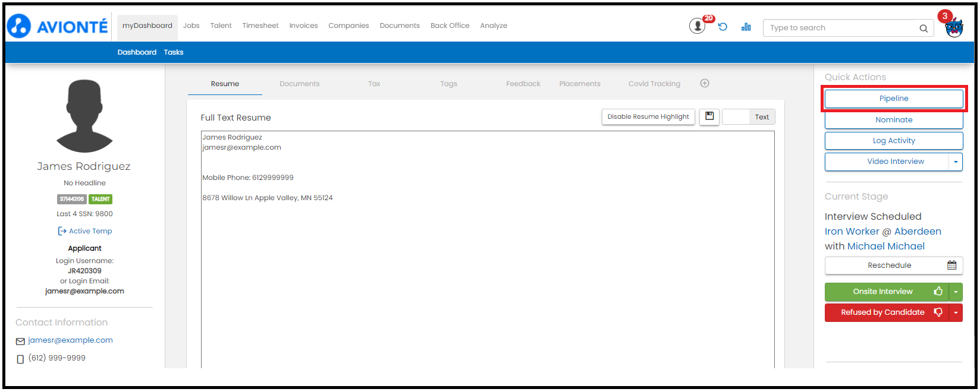
Task: Open the Aberdeen company link
Action: point(918,232)
